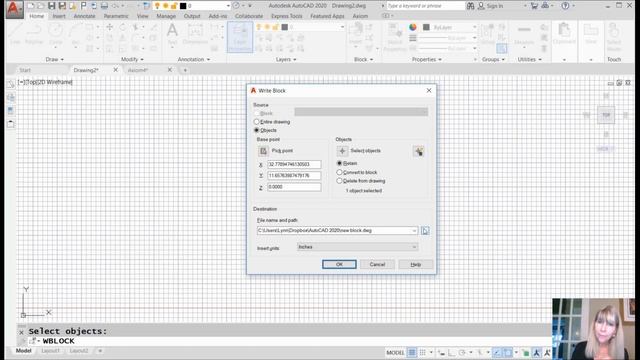Choose Convert to block option
The width and height of the screenshot is (640, 360).
pyautogui.click(x=339, y=172)
